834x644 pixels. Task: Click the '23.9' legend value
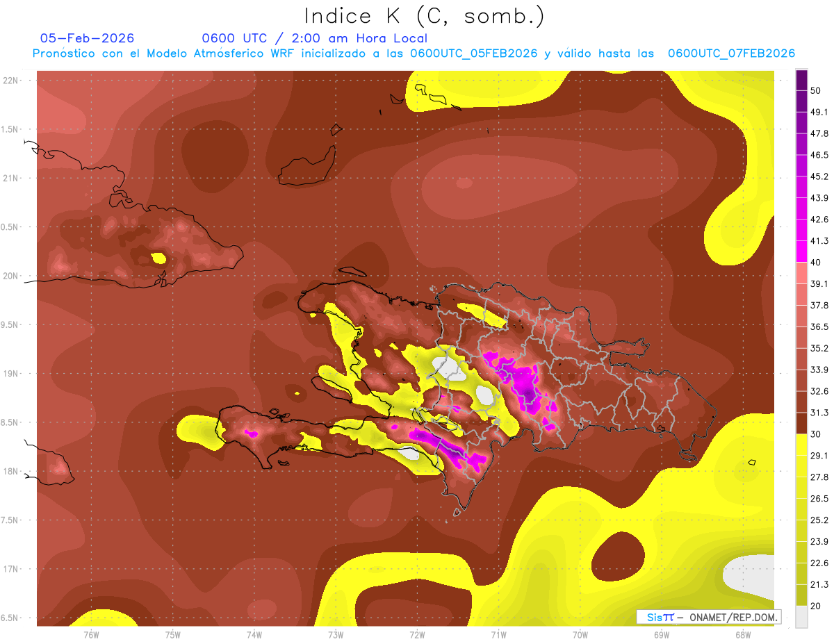click(x=819, y=542)
